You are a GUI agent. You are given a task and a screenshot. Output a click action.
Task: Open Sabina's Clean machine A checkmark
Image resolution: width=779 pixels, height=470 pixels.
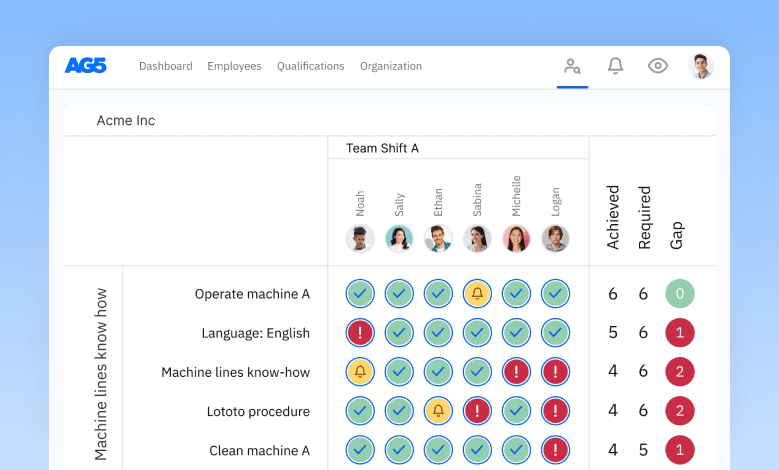[477, 450]
